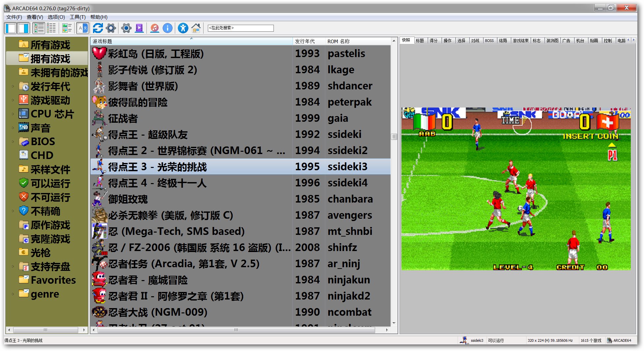Click the 彩虹岛 heart game icon
The image size is (644, 351).
pos(99,53)
